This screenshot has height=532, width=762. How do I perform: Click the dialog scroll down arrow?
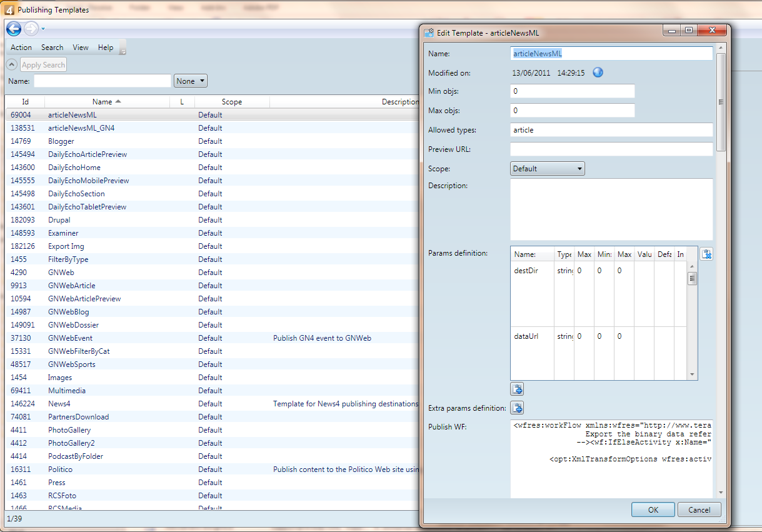pyautogui.click(x=721, y=493)
